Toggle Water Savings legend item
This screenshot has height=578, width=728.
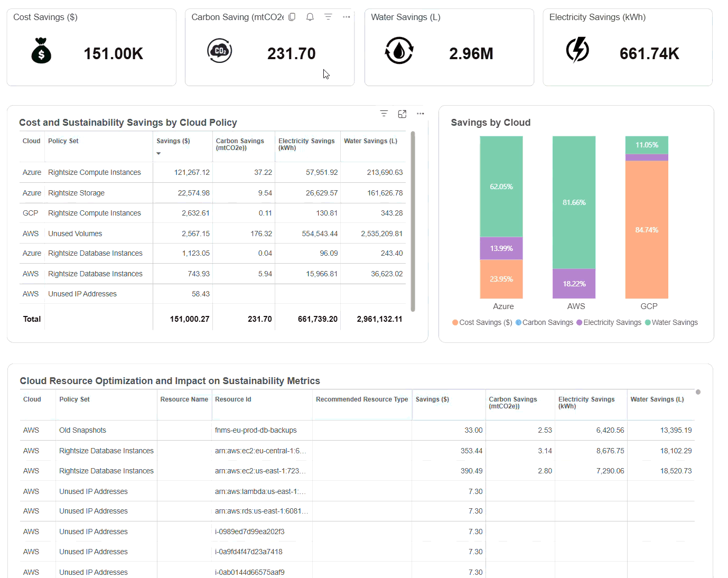click(x=671, y=322)
